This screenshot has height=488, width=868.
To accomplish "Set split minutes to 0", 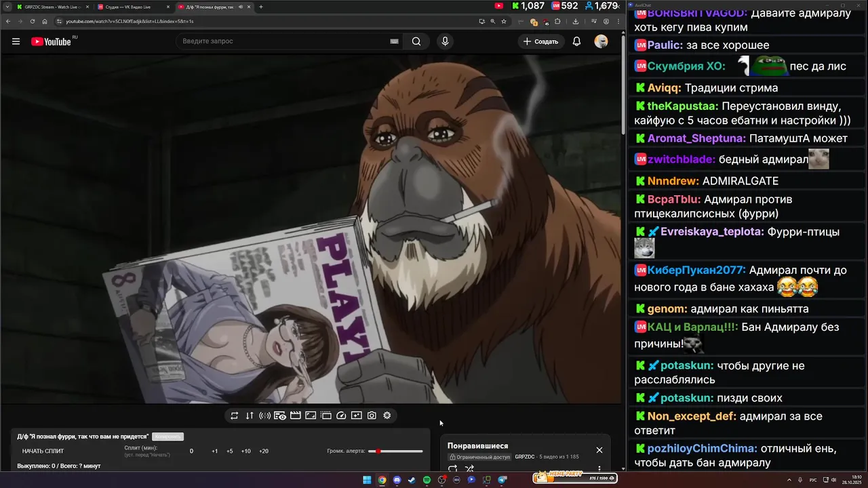I will (x=191, y=451).
